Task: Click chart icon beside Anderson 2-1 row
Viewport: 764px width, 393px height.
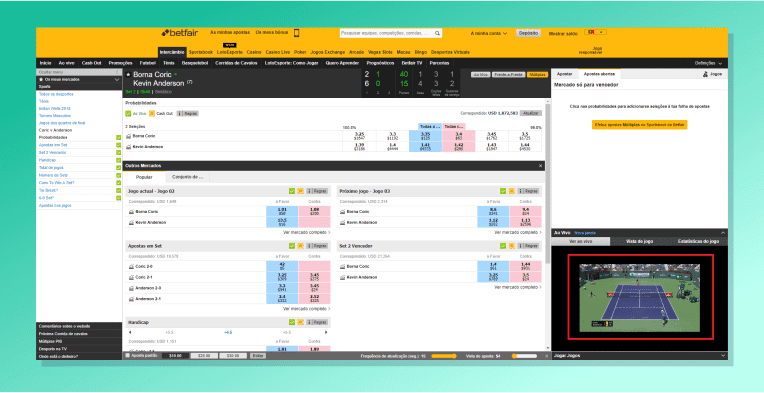Action: 131,299
